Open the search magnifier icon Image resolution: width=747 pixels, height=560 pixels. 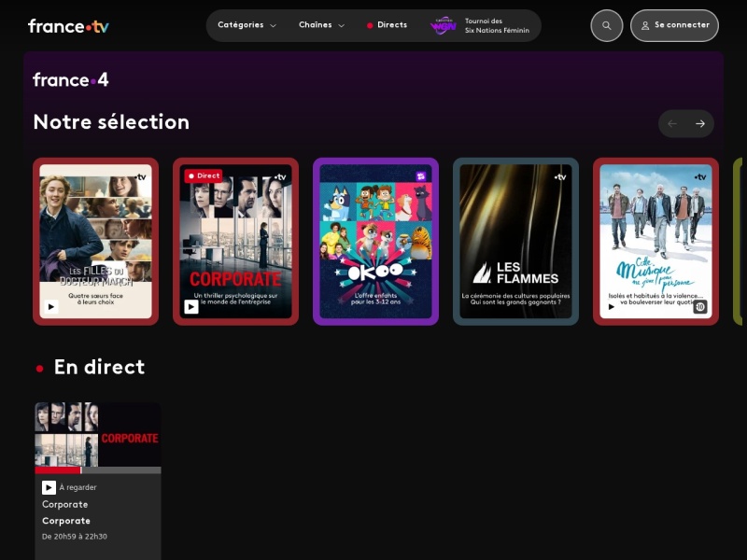tap(606, 26)
